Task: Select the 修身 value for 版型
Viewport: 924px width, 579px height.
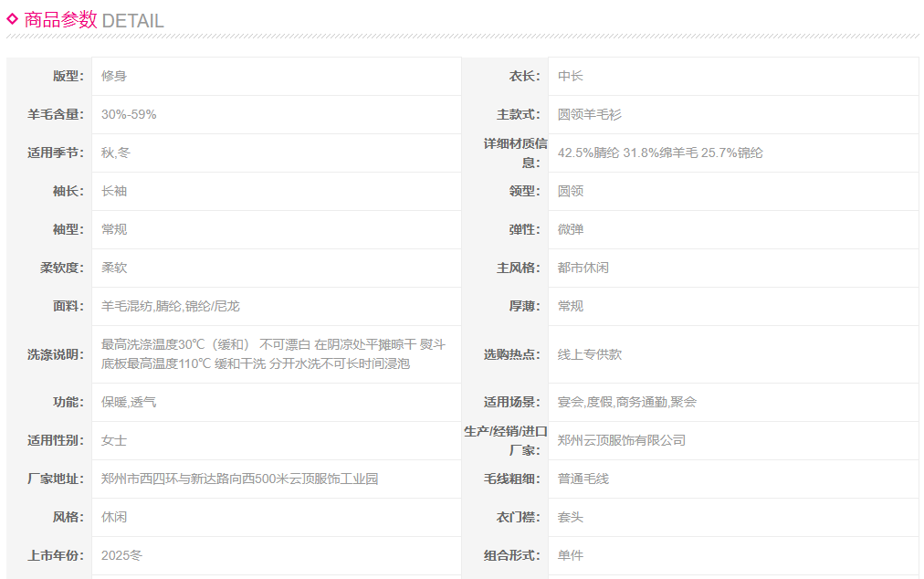Action: click(x=114, y=77)
